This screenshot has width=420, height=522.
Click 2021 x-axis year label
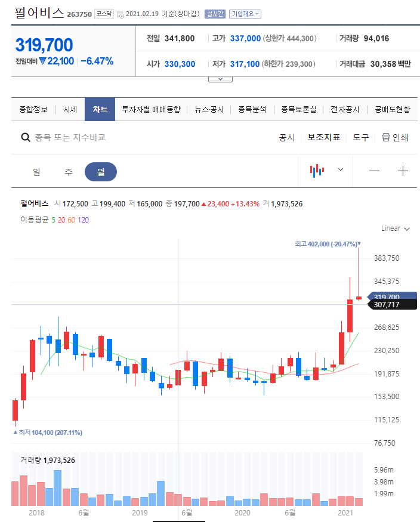(x=345, y=512)
